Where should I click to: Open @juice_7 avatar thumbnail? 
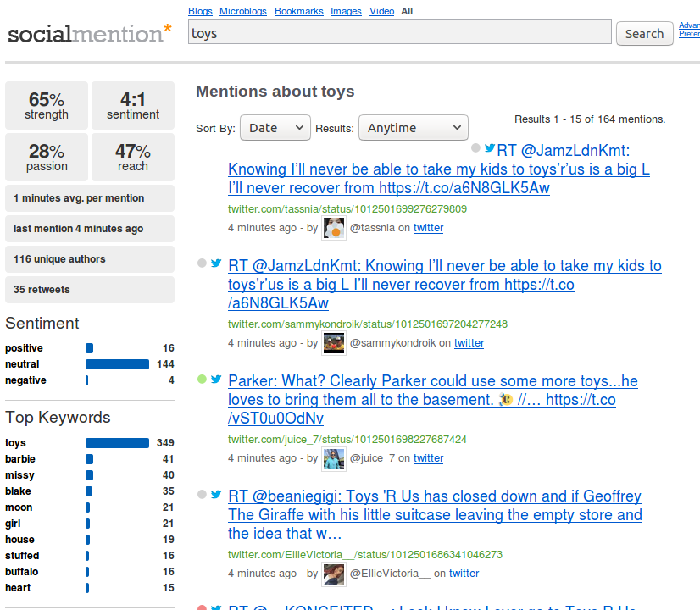(x=334, y=458)
